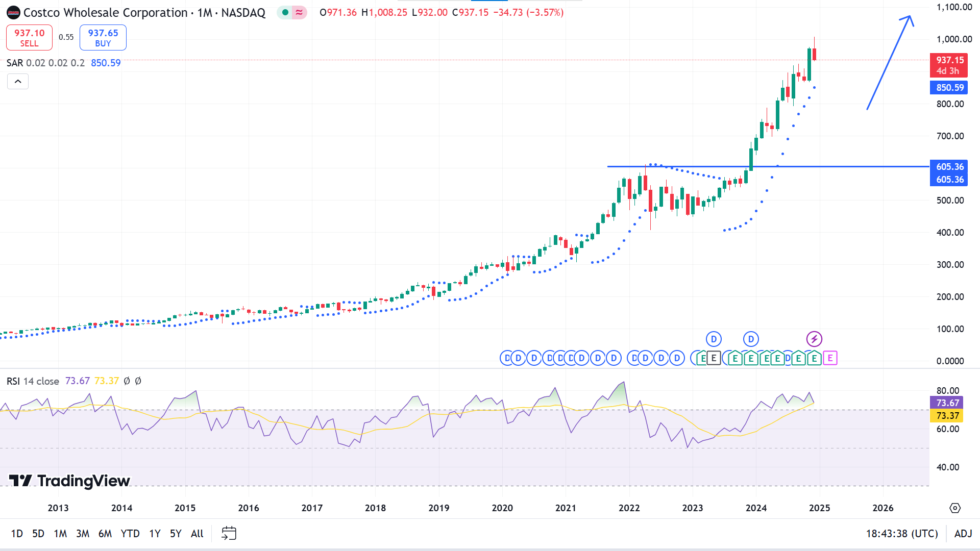Click the RSI 14 close legend label

tap(33, 381)
